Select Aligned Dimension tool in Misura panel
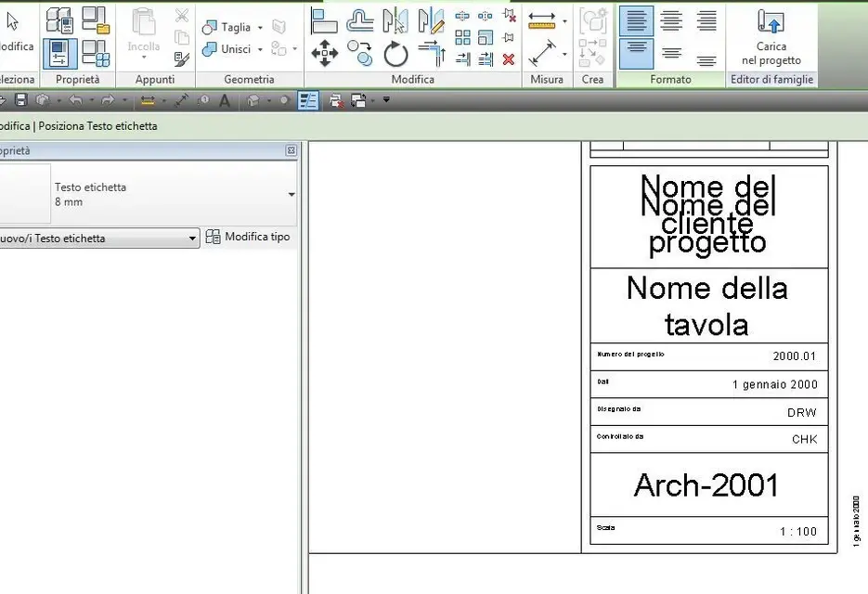This screenshot has width=868, height=594. pyautogui.click(x=542, y=53)
